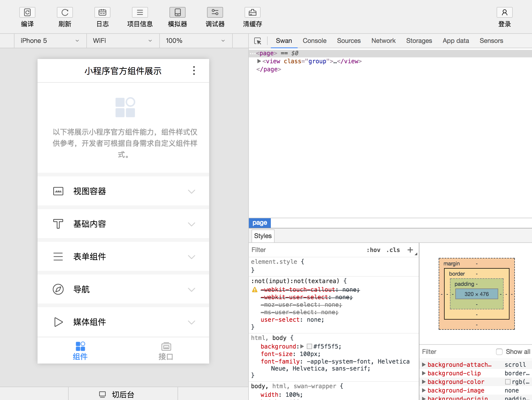Click the 切后台 screen icon

point(102,394)
